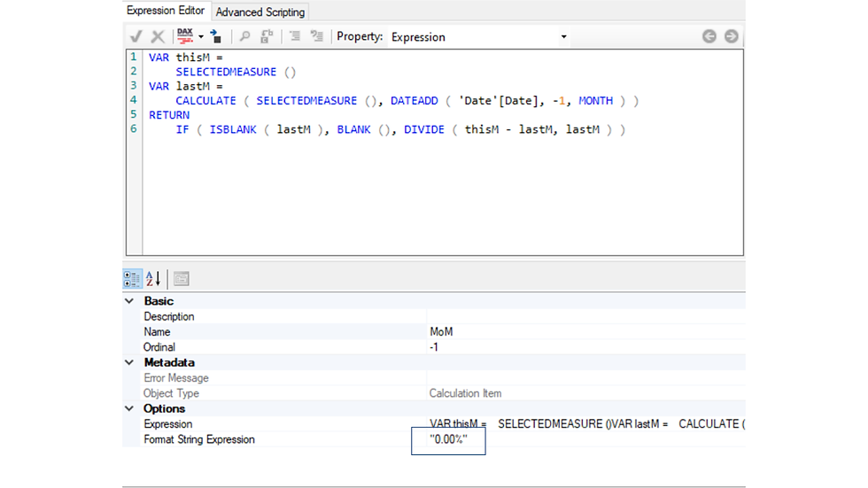Click SELECTEDMEASURE on code line 2
Viewport: 868px width, 488px height.
pos(226,72)
